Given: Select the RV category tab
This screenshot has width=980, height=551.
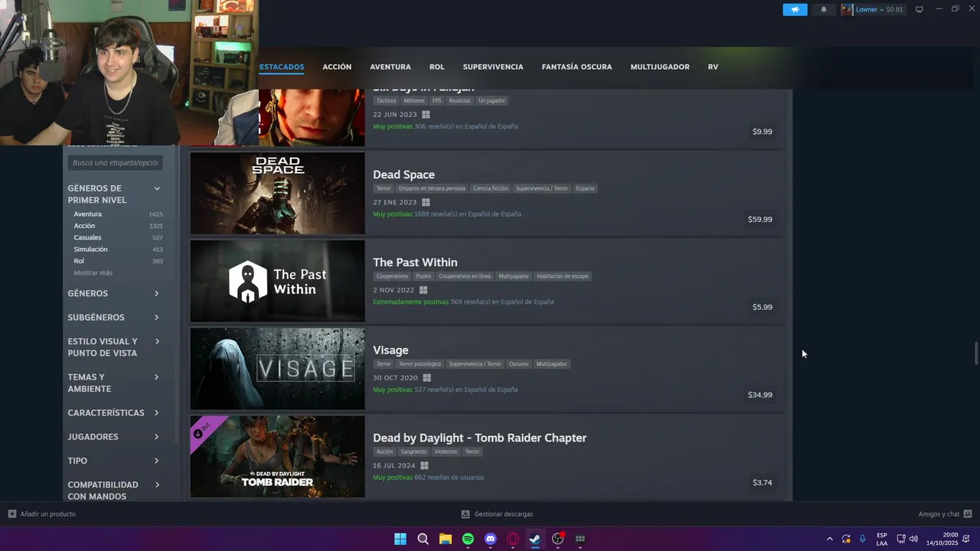Looking at the screenshot, I should coord(713,67).
